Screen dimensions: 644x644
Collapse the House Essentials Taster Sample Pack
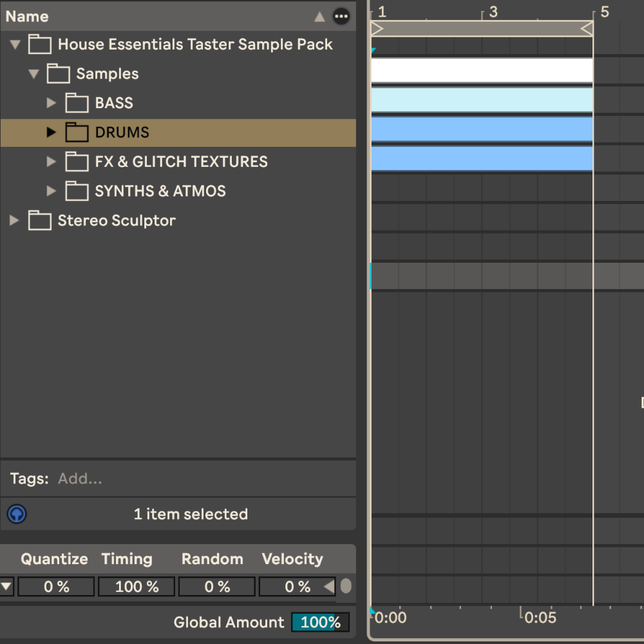point(15,45)
